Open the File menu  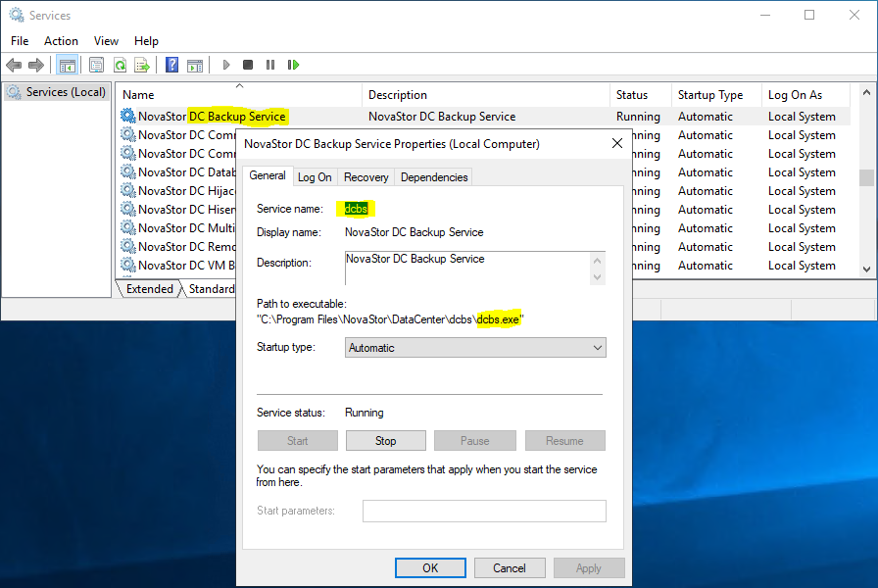20,41
